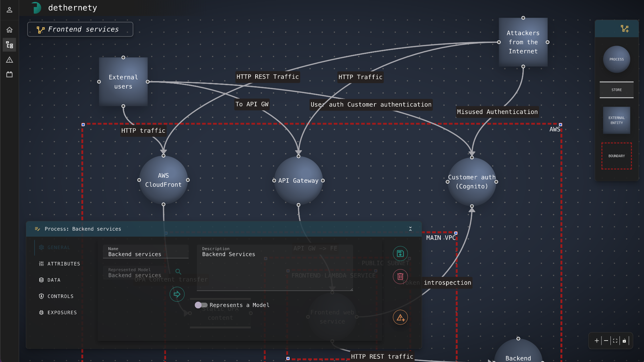The height and width of the screenshot is (362, 644).
Task: Click the fit view icon
Action: click(x=615, y=341)
